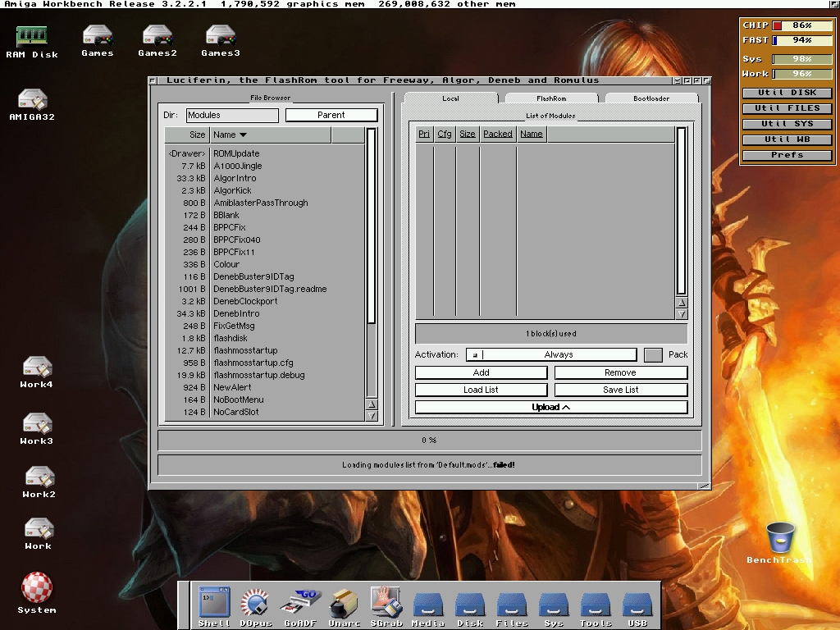
Task: Switch to the Local tab
Action: pyautogui.click(x=450, y=98)
